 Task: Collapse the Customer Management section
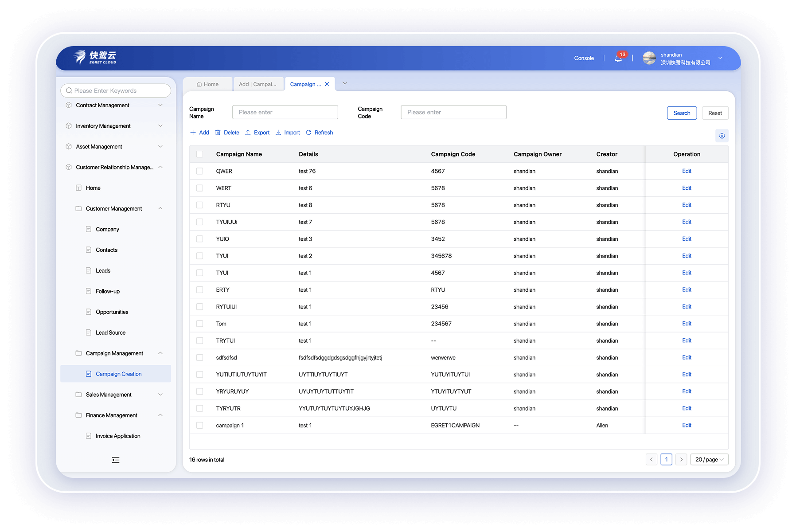point(160,208)
